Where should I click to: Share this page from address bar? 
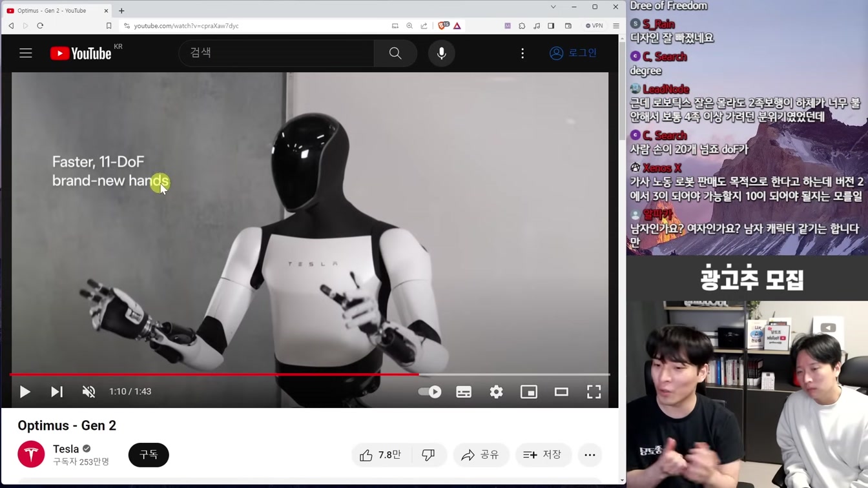[424, 26]
